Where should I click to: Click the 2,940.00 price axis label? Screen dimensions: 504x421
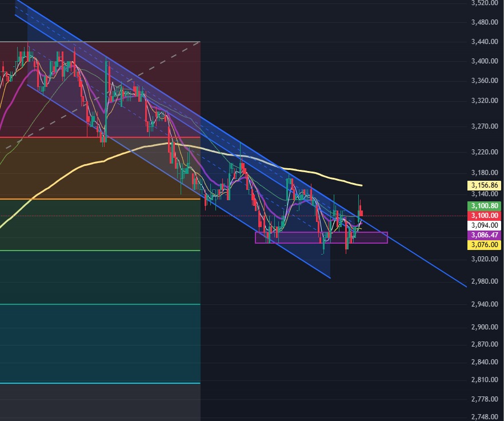(485, 304)
